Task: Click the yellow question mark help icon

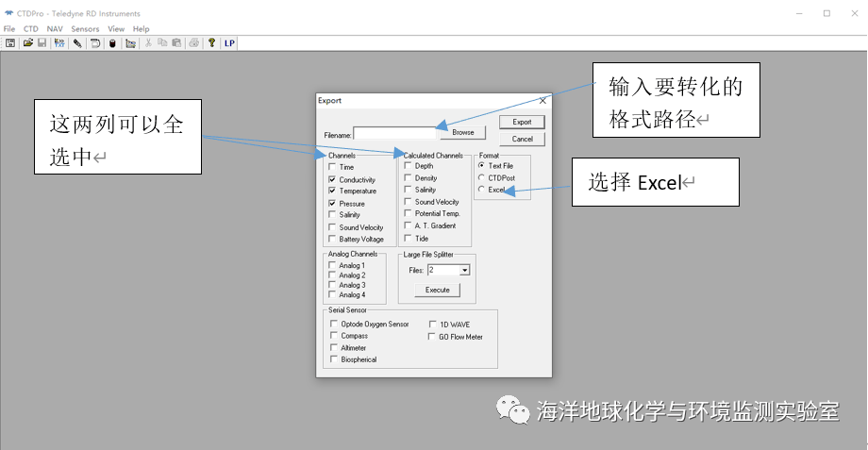Action: 211,42
